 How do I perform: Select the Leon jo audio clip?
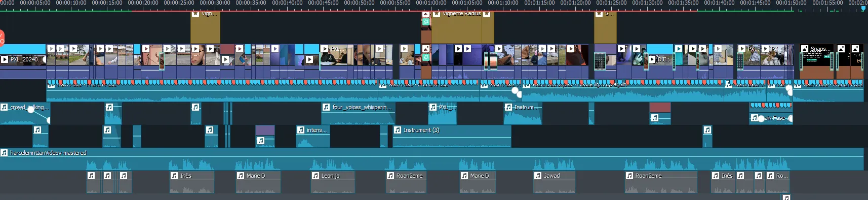click(x=333, y=182)
